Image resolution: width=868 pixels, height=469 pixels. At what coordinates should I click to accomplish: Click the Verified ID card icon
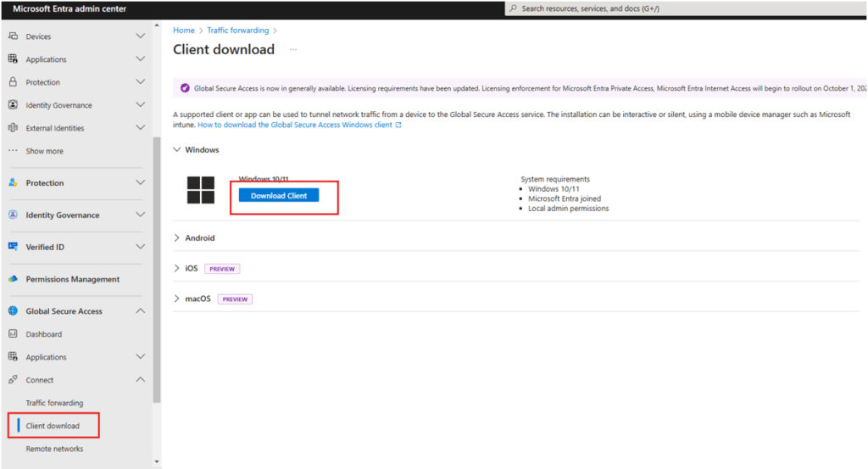click(13, 247)
